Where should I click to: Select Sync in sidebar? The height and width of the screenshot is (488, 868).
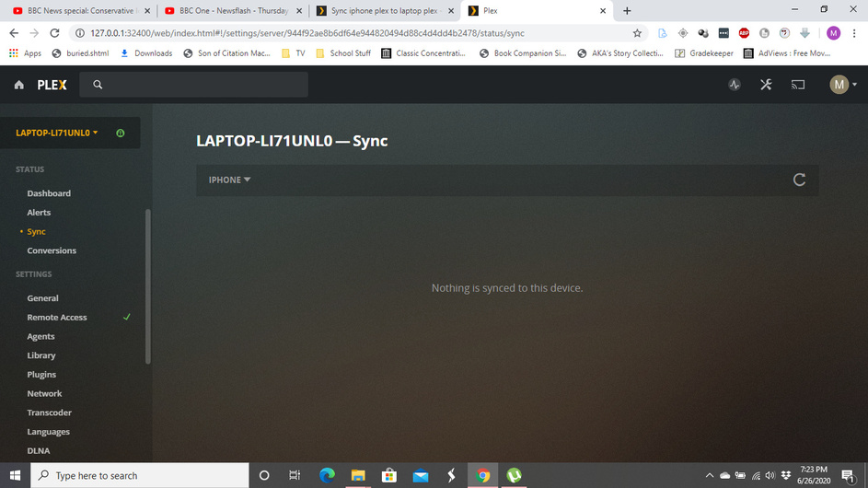pos(36,231)
